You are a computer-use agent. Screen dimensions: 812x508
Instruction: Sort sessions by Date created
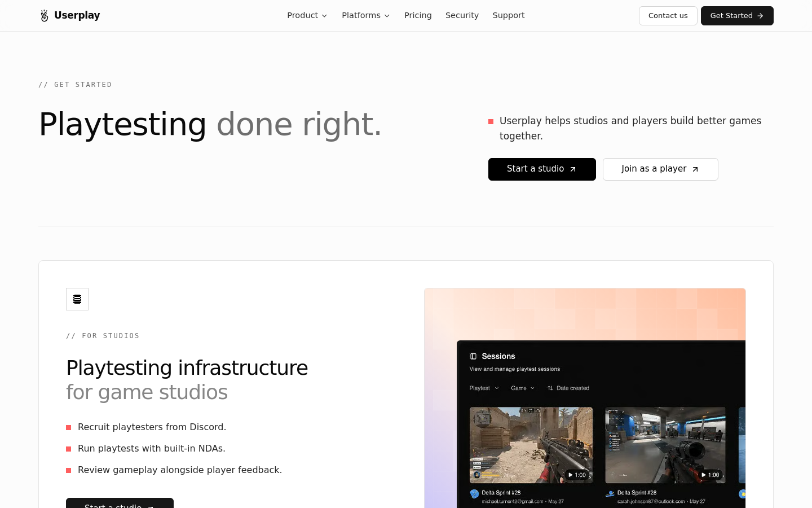coord(568,388)
